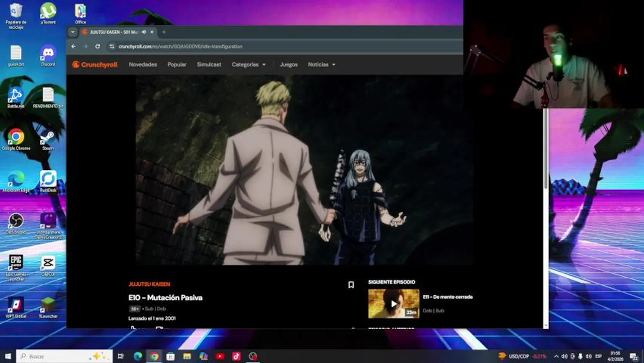Open Task View on the taskbar
The width and height of the screenshot is (644, 363).
click(x=121, y=356)
